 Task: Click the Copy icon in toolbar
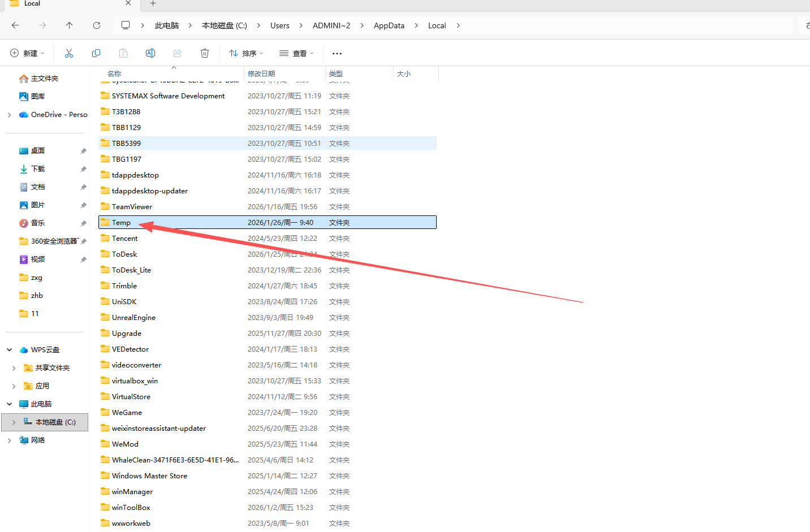[96, 53]
